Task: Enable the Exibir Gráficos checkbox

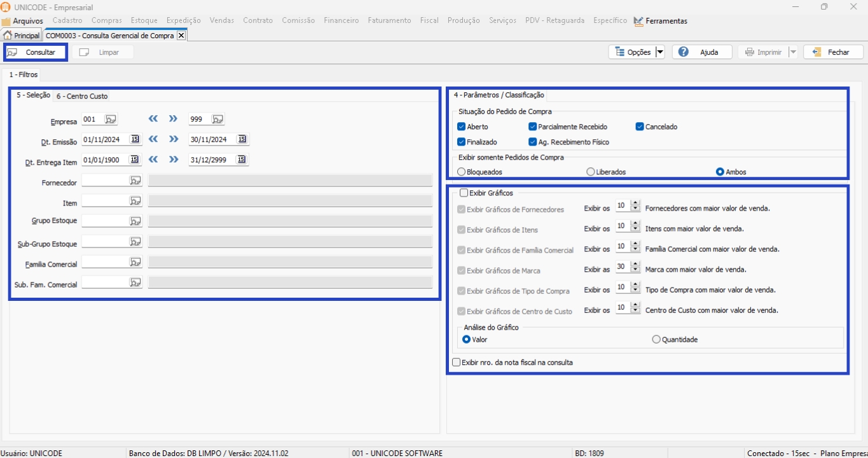Action: pos(464,193)
